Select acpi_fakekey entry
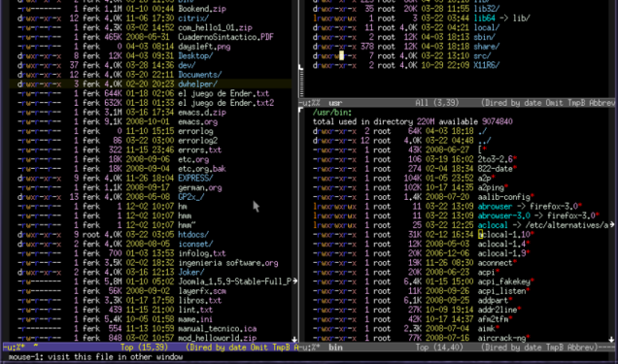618x364 pixels. [503, 281]
